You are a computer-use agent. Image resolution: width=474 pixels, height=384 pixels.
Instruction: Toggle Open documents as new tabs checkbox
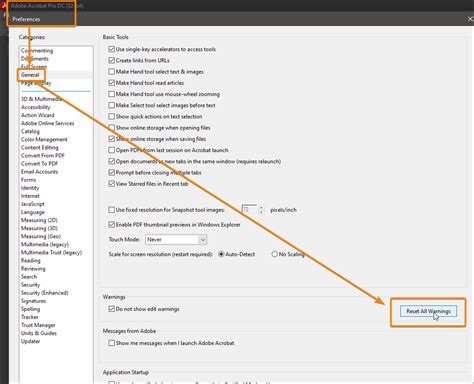pos(112,161)
